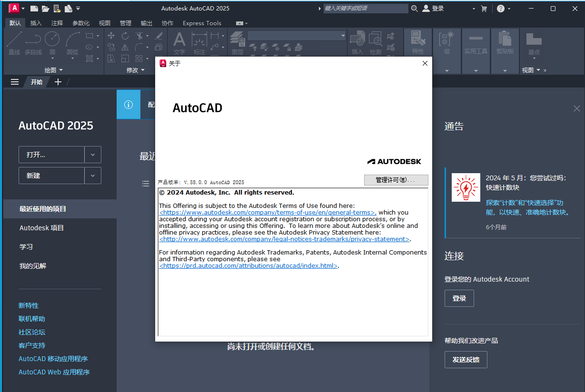Screen dimensions: 585x392
Task: Select the Move tool icon
Action: tap(111, 36)
